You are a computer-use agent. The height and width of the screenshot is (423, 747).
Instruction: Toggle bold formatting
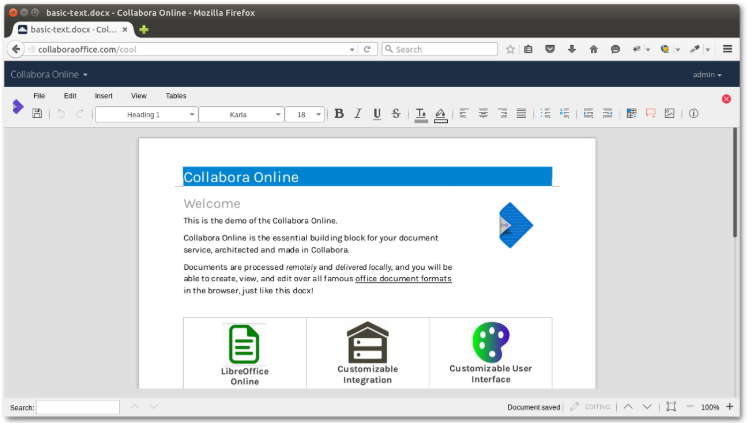pyautogui.click(x=339, y=113)
